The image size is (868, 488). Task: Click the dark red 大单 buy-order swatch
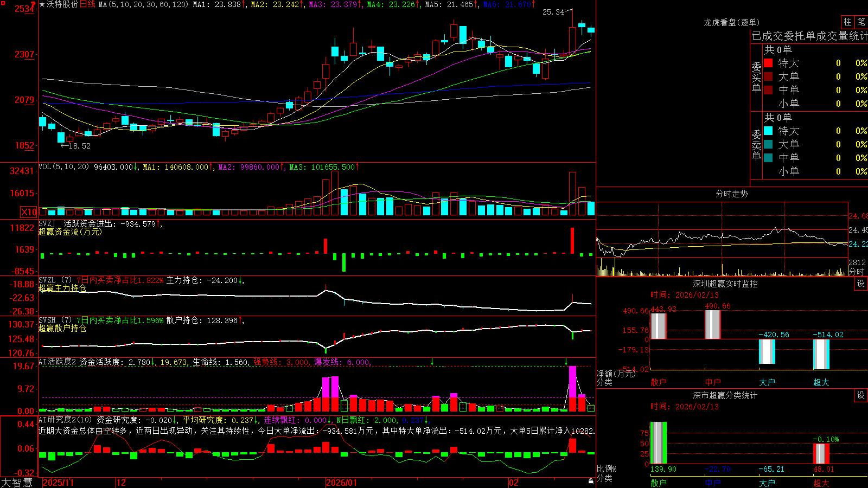tap(768, 76)
